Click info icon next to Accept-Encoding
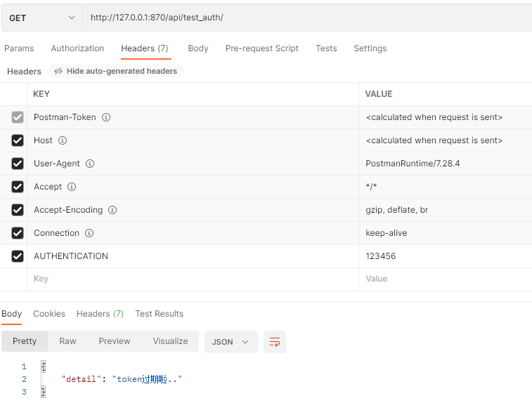The width and height of the screenshot is (532, 410). 112,210
